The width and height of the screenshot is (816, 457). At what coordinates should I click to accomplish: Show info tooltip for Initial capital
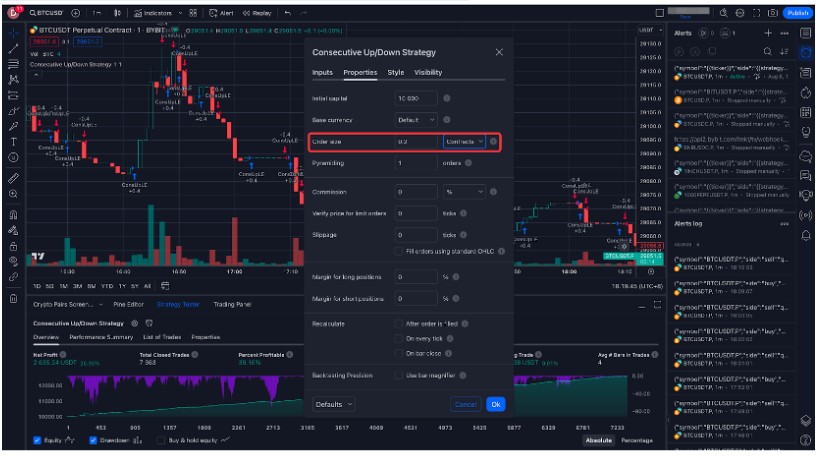pos(447,98)
